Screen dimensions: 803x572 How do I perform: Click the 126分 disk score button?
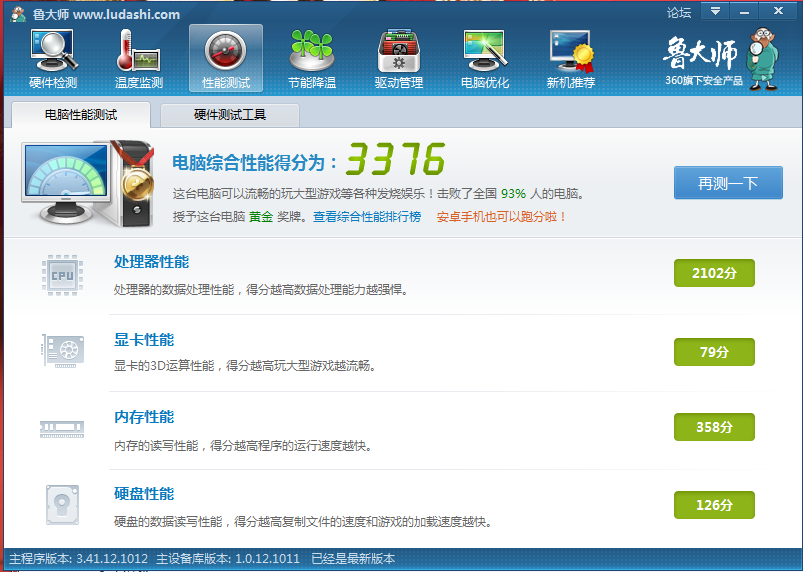(714, 505)
